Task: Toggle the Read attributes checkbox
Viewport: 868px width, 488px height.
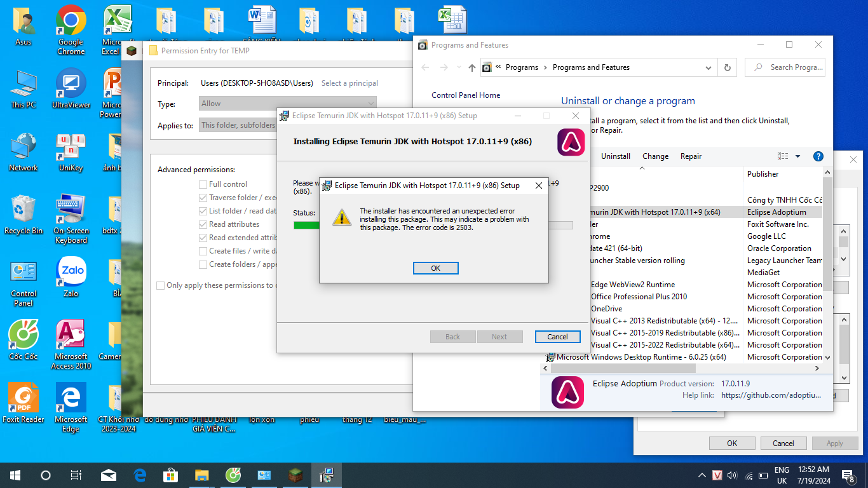Action: (x=203, y=224)
